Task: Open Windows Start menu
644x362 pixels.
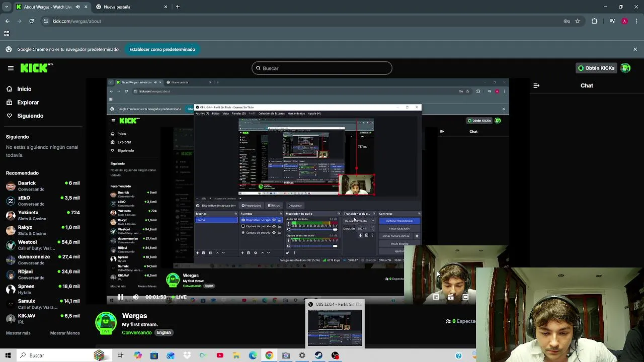Action: click(8, 355)
